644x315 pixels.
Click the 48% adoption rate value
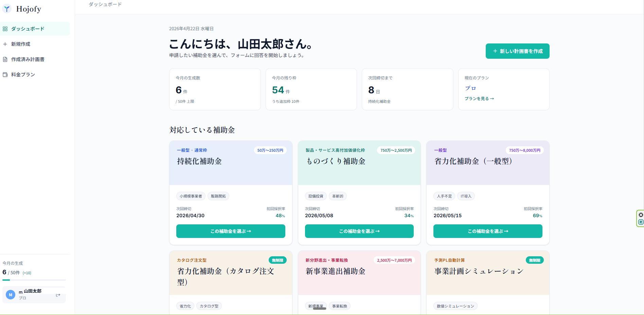280,216
